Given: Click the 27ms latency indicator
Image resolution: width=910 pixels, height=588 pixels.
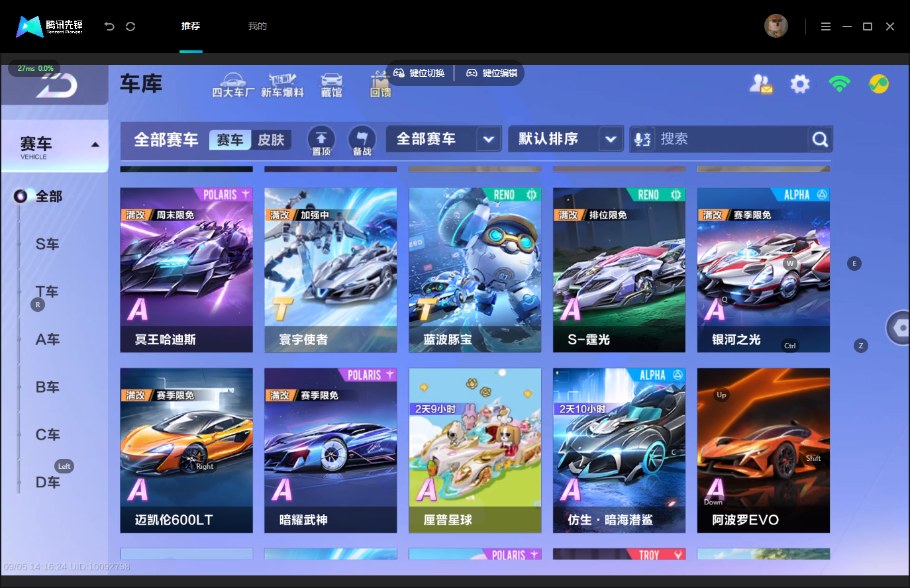Looking at the screenshot, I should click(x=34, y=68).
